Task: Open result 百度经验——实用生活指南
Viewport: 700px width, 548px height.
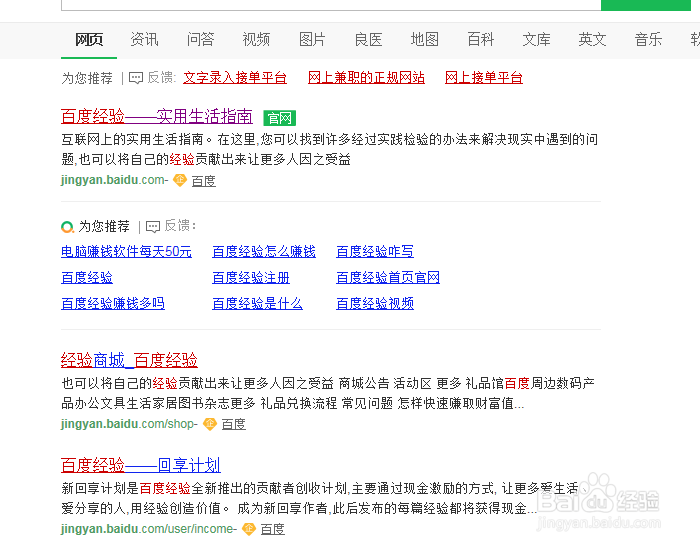Action: 157,116
